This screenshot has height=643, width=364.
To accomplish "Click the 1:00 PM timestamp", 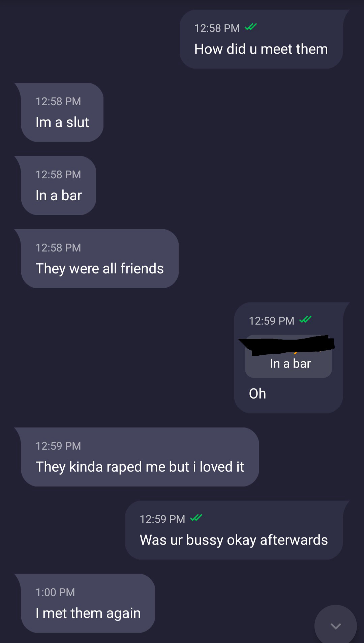I will 55,592.
